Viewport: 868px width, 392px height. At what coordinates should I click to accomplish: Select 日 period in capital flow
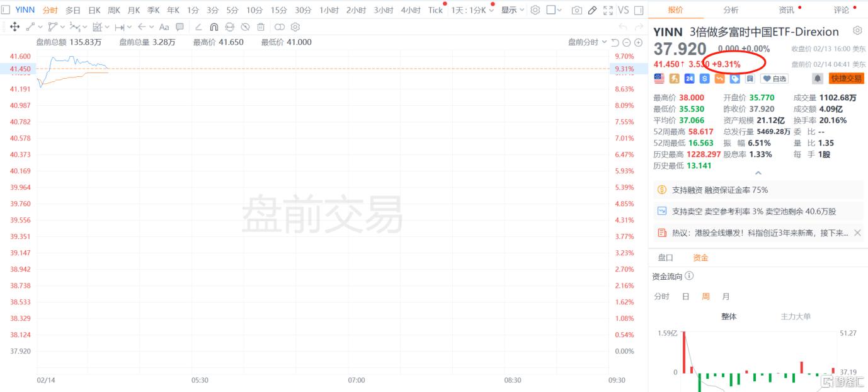pos(685,296)
